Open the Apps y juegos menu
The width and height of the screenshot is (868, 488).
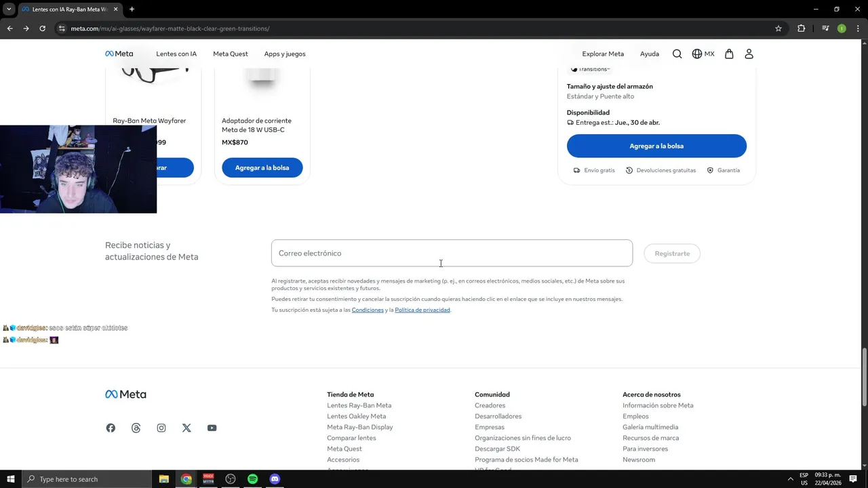pyautogui.click(x=285, y=54)
